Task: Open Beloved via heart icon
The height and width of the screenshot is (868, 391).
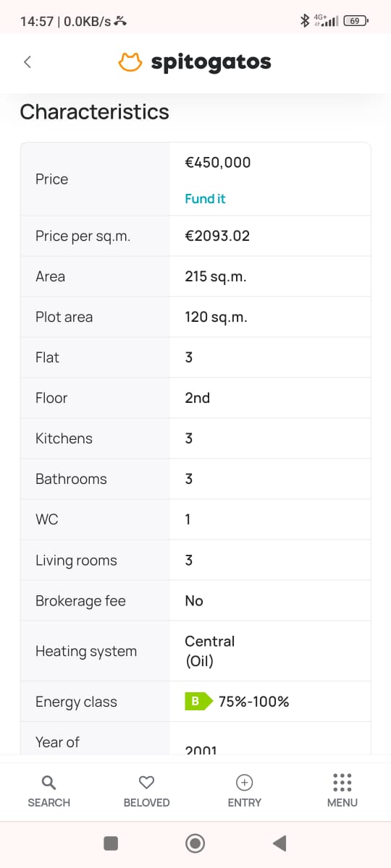Action: pos(146,782)
